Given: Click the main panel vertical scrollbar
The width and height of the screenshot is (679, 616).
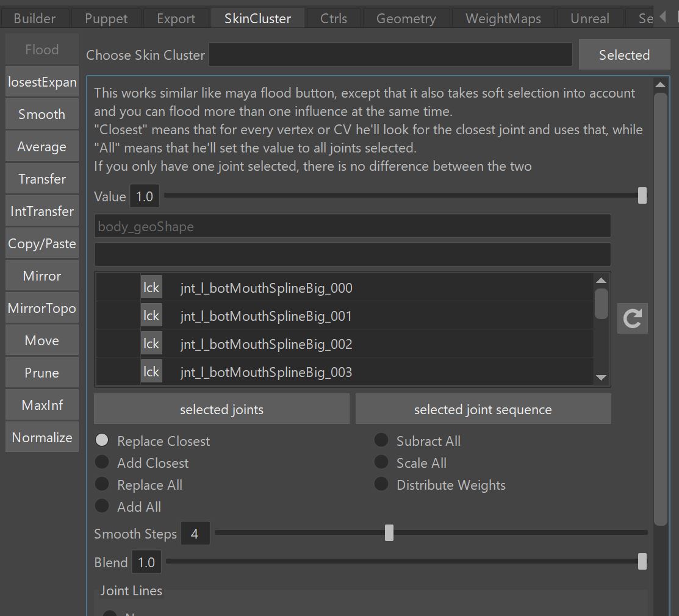Looking at the screenshot, I should [x=660, y=309].
